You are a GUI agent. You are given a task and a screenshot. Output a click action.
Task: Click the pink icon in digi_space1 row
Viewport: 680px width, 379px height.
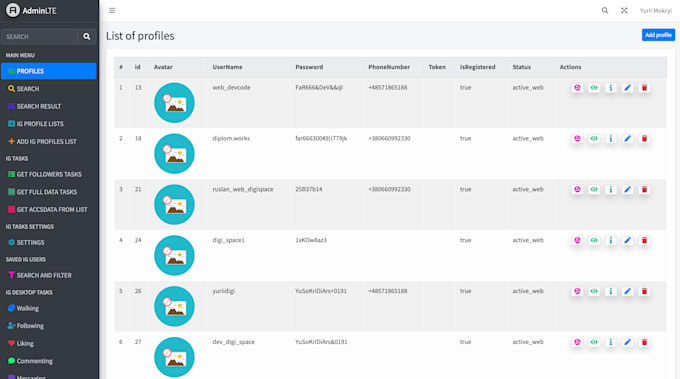577,240
